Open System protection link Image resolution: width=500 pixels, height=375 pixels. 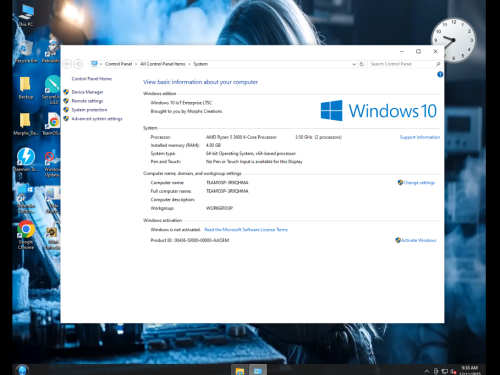[89, 110]
